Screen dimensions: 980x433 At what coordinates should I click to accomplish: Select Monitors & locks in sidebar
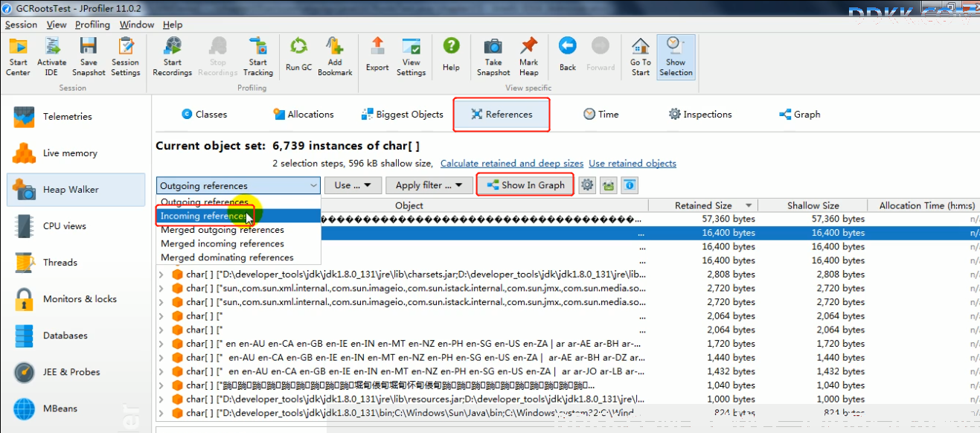click(76, 299)
